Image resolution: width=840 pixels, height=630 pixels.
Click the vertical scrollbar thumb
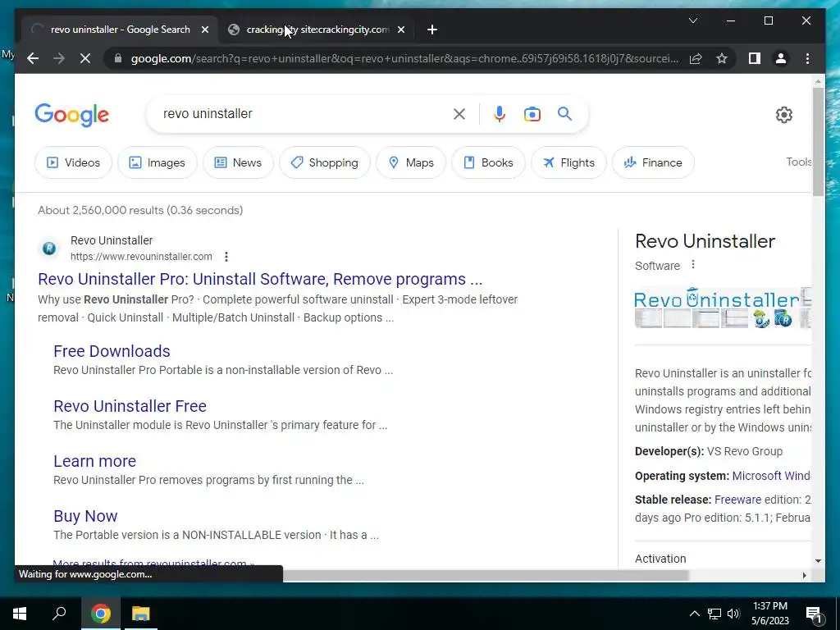818,141
